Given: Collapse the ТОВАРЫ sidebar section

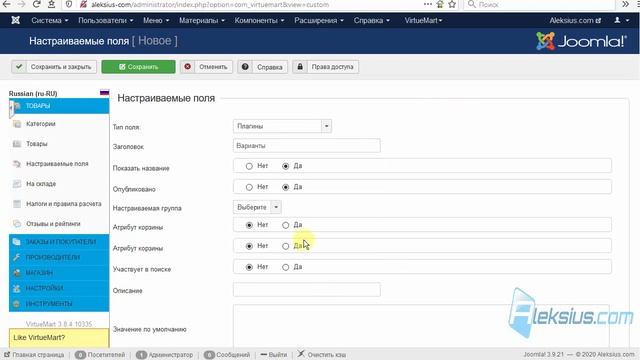Looking at the screenshot, I should (x=59, y=106).
